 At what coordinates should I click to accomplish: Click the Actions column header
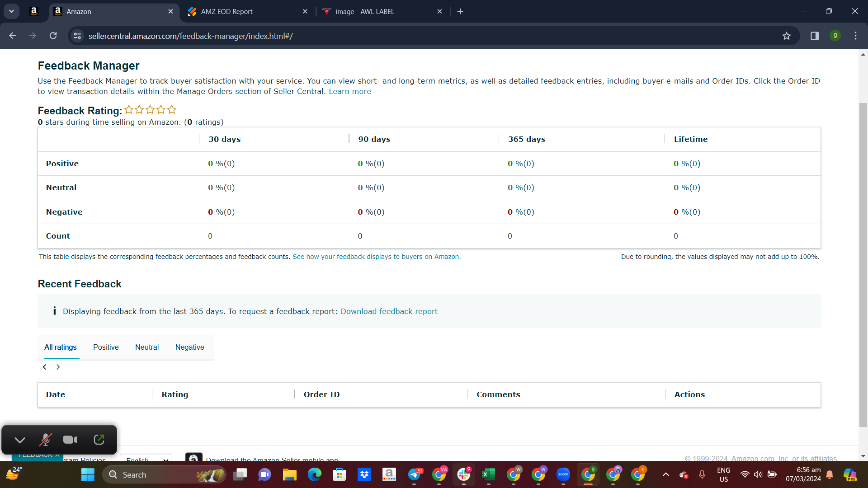click(689, 394)
